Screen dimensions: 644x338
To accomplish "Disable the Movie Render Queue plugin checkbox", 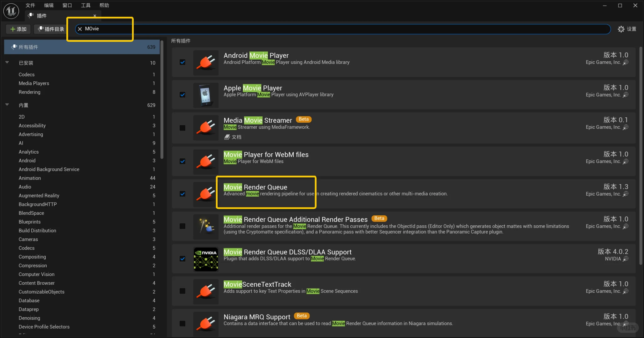I will pos(183,194).
